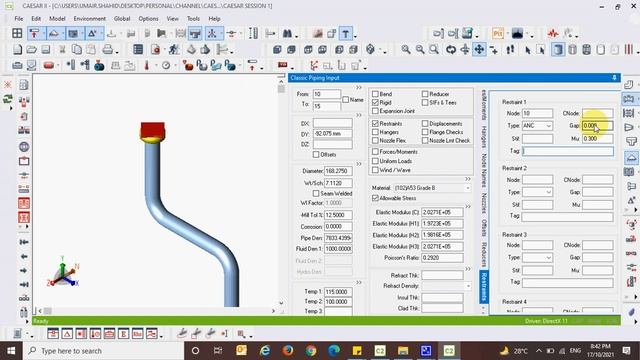This screenshot has width=640, height=360.
Task: Enable the SIFs & Tees checkbox
Action: [425, 103]
